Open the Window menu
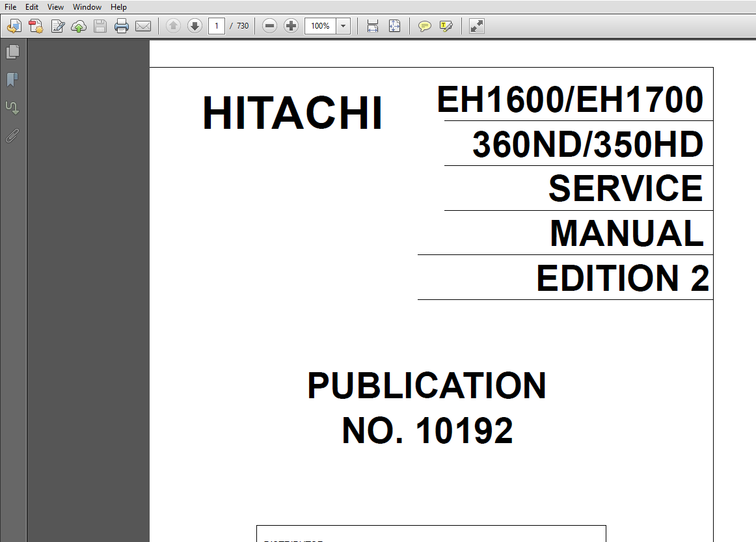The width and height of the screenshot is (756, 542). tap(87, 7)
